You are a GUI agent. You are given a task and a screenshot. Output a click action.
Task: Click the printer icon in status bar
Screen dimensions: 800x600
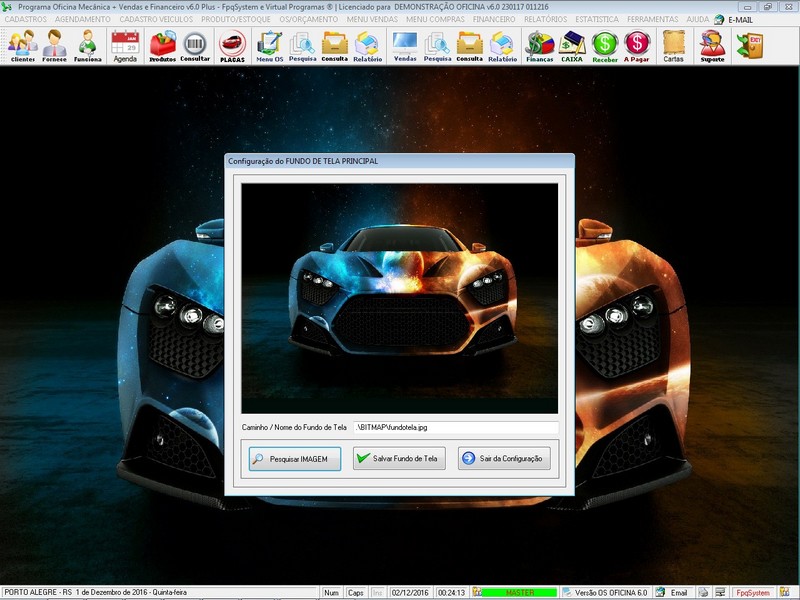(704, 592)
